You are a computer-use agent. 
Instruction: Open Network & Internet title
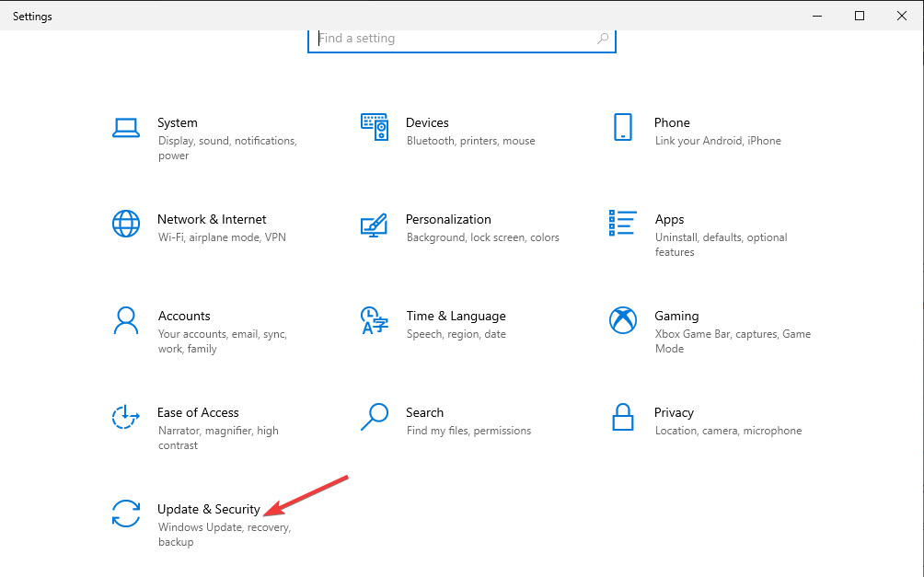[212, 219]
